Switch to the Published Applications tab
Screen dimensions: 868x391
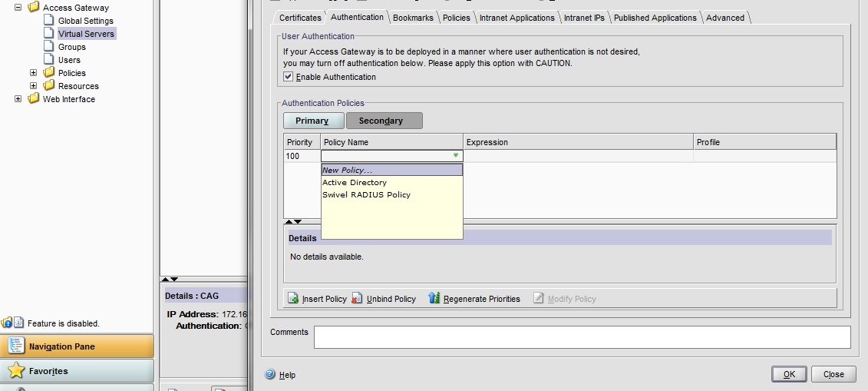655,18
